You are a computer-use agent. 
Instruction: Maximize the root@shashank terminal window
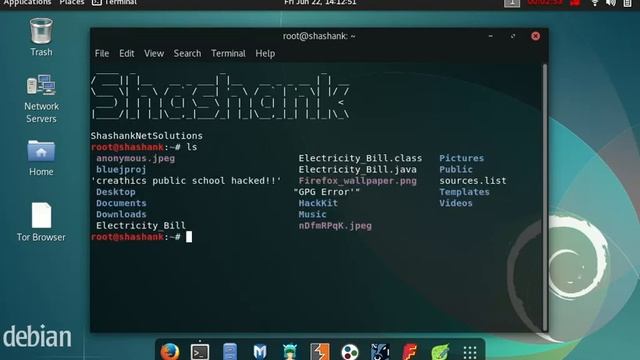pyautogui.click(x=513, y=36)
